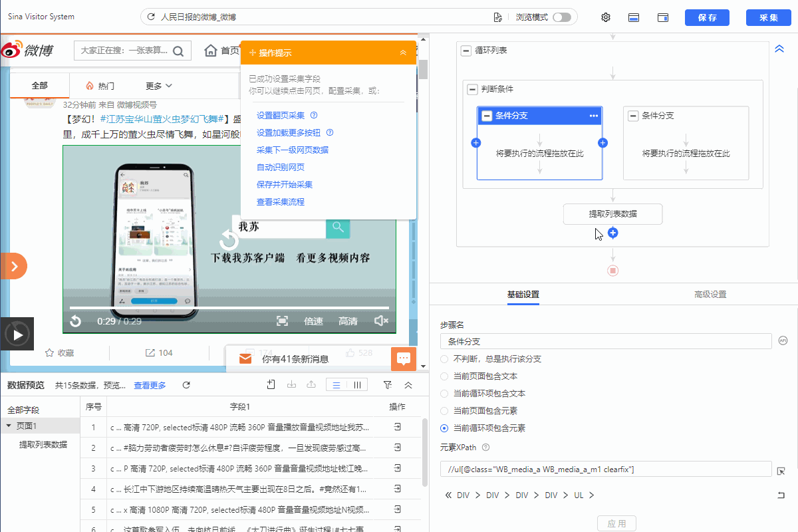Click the 应用 apply button
Viewport: 798px width, 532px height.
tap(616, 523)
